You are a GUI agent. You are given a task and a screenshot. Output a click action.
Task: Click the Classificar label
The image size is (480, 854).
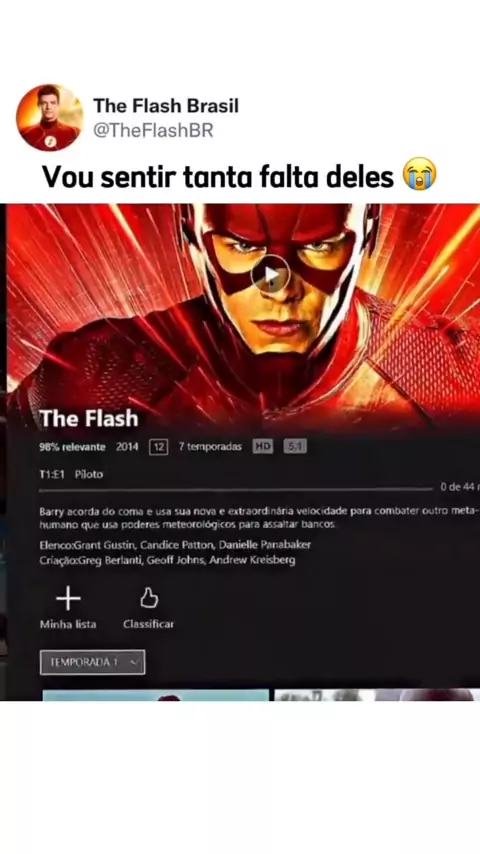pos(149,624)
